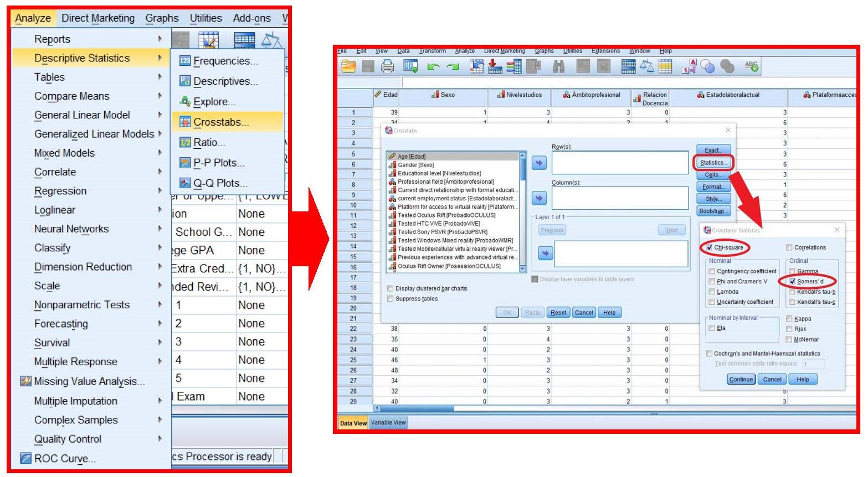Viewport: 868px width, 477px height.
Task: Click the Q-Q Plots icon
Action: [185, 183]
